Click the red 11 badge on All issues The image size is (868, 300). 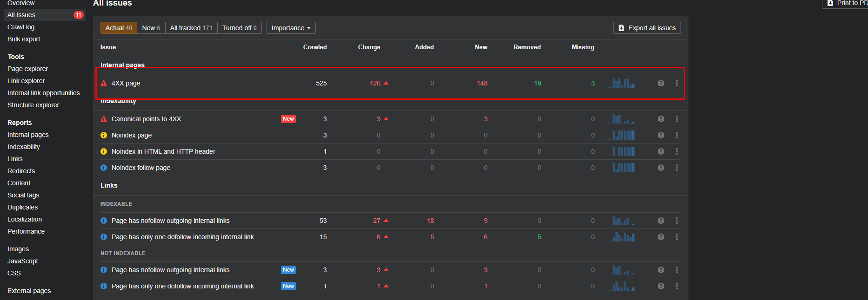78,15
